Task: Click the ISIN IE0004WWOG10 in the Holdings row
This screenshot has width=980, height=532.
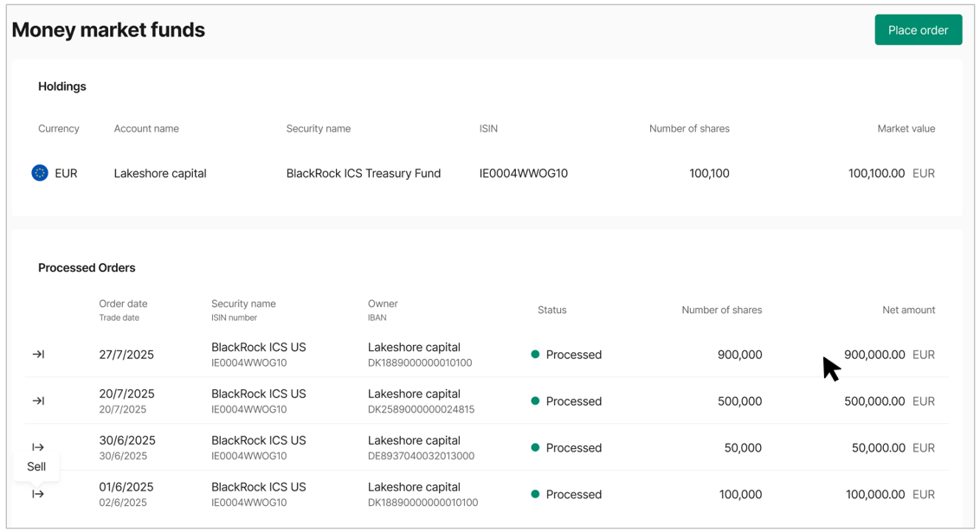Action: click(x=524, y=174)
